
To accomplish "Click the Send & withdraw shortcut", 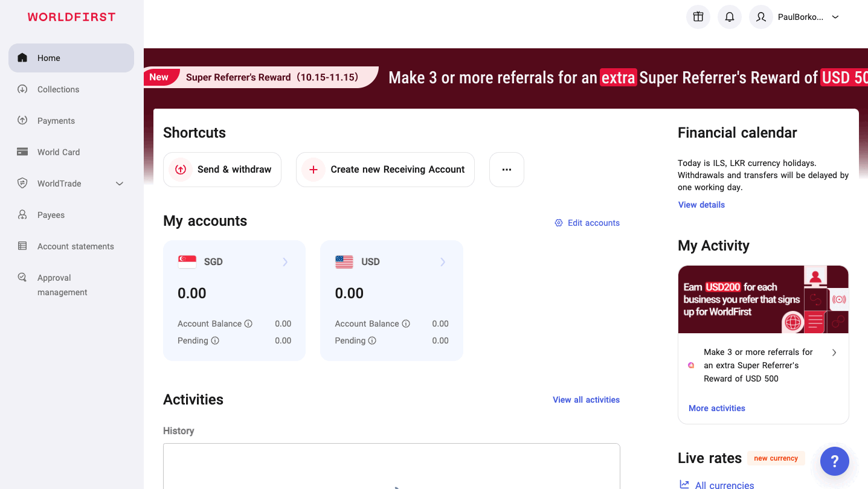I will pos(222,170).
